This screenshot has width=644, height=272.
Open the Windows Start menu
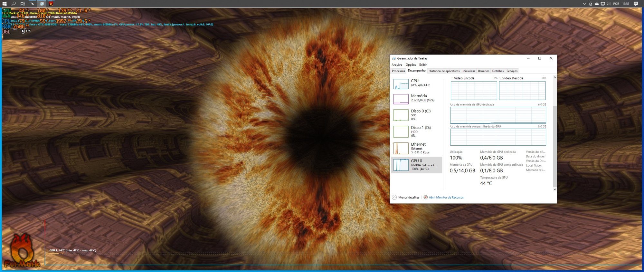(5, 4)
